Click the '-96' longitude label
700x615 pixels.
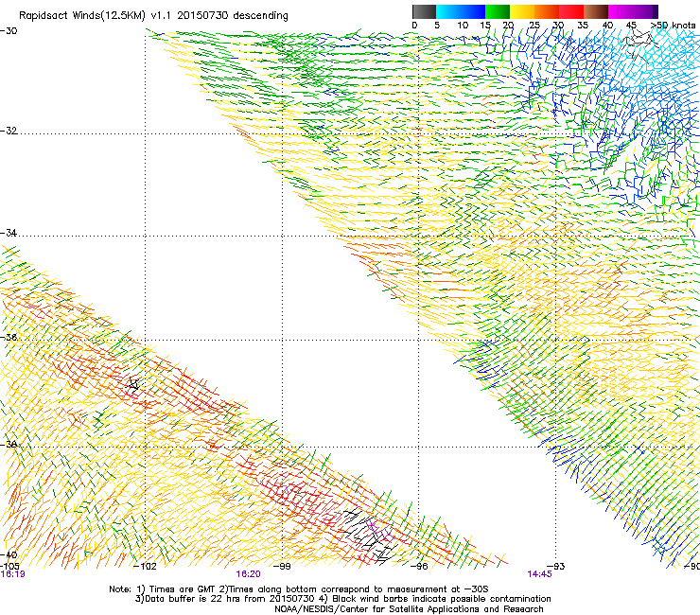coord(419,567)
